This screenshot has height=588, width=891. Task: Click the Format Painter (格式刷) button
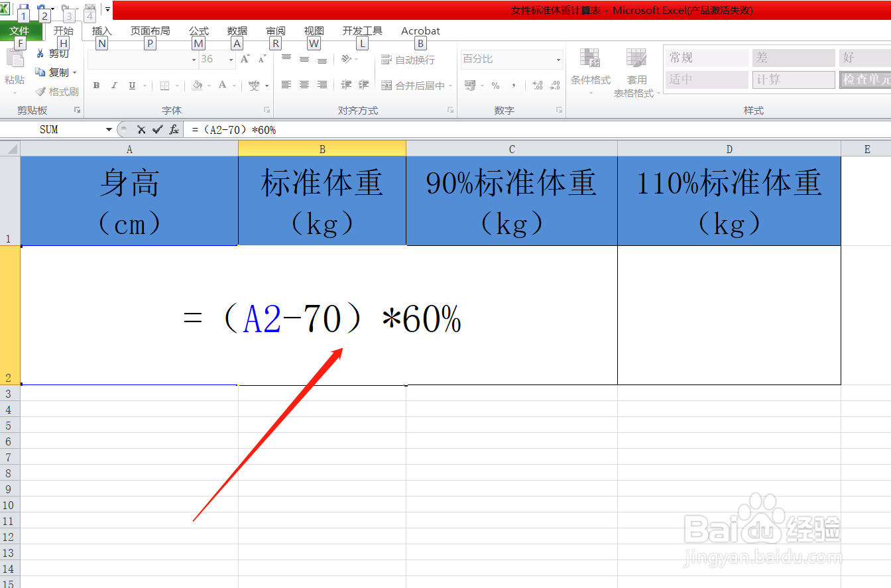pos(57,91)
